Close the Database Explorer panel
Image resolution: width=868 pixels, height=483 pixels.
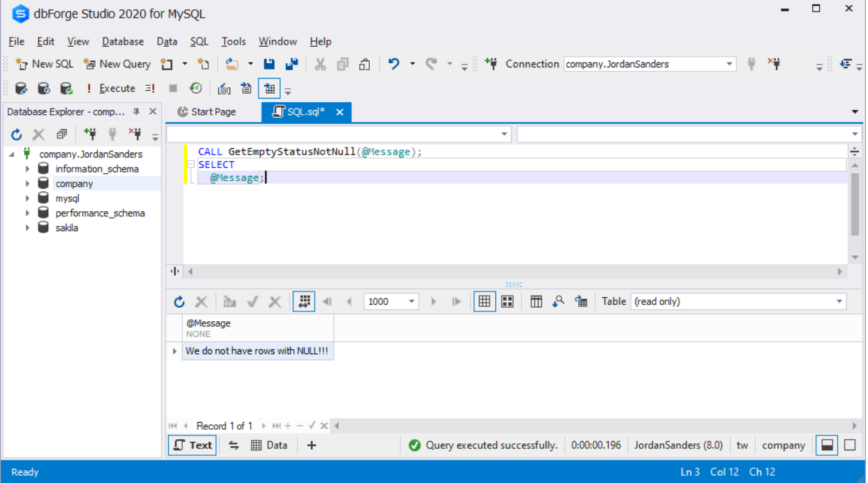tap(152, 112)
